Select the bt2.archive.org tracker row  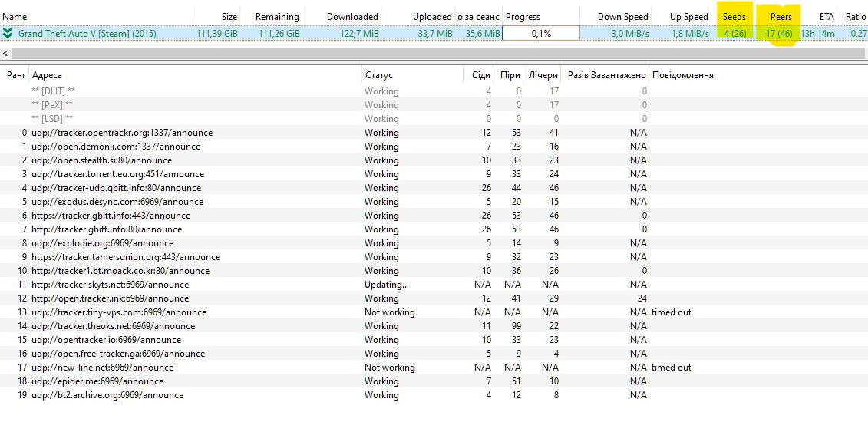tap(107, 395)
